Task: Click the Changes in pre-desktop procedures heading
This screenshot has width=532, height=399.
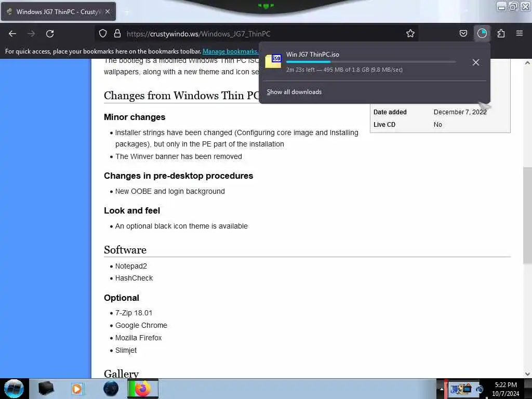Action: (x=179, y=176)
